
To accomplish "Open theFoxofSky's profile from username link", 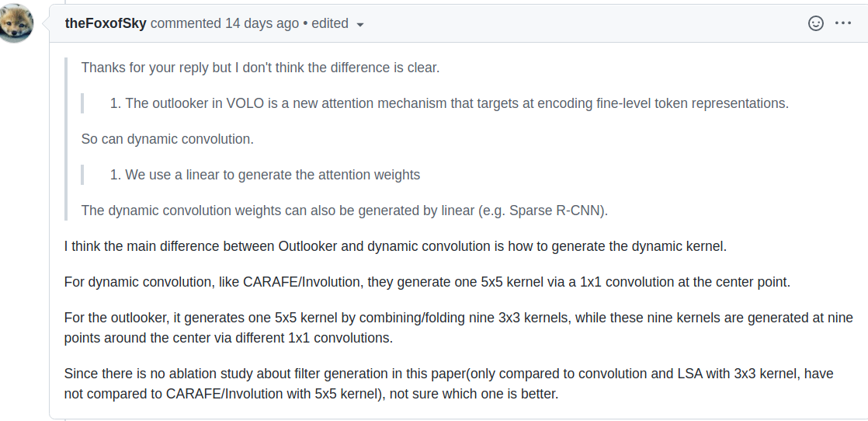I will (106, 23).
